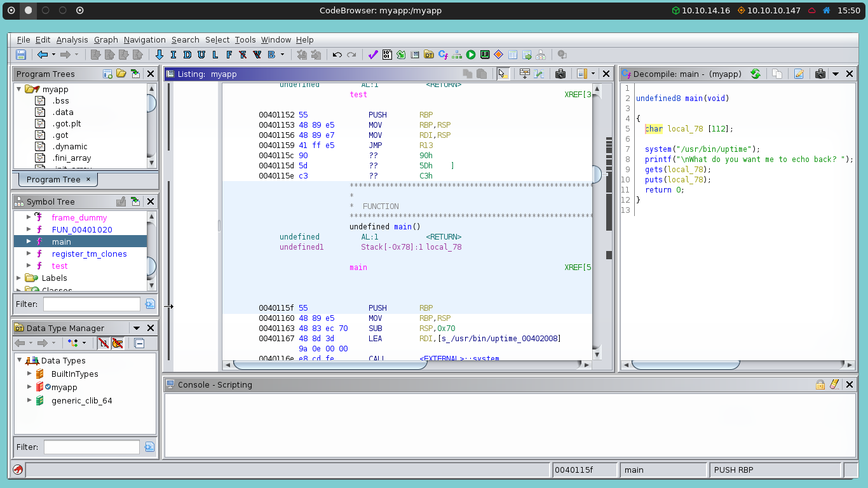Expand the BuiltInTypes node
The image size is (868, 488).
point(29,374)
